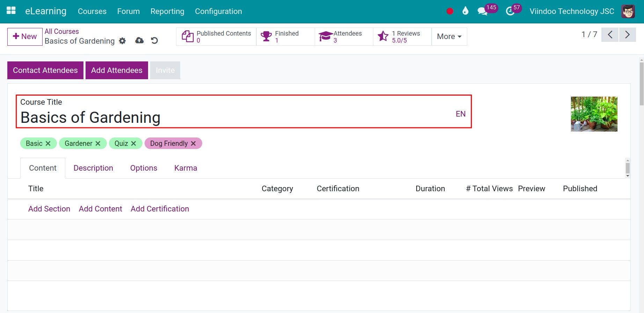The height and width of the screenshot is (313, 644).
Task: Open the EN translation button
Action: (x=461, y=114)
